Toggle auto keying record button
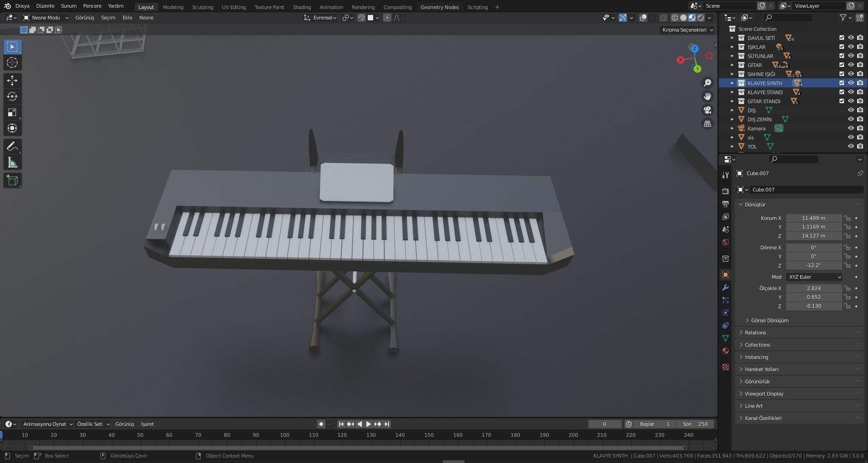Image resolution: width=868 pixels, height=463 pixels. click(x=321, y=424)
